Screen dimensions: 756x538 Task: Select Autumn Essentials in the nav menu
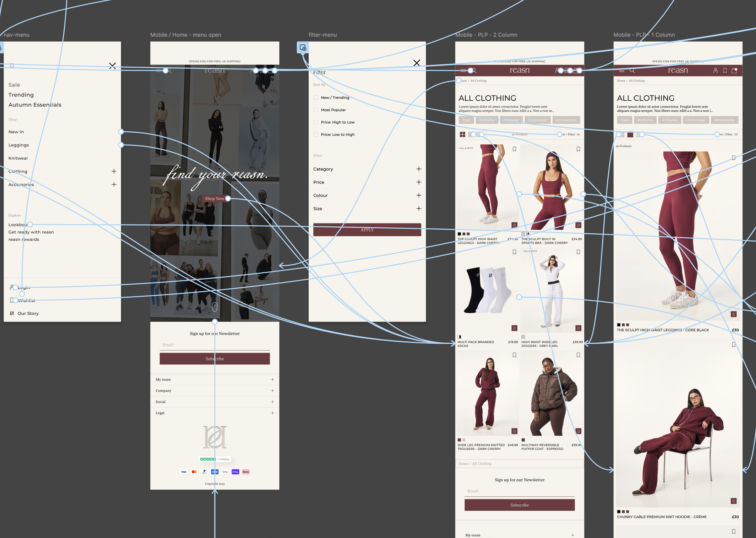pyautogui.click(x=35, y=105)
